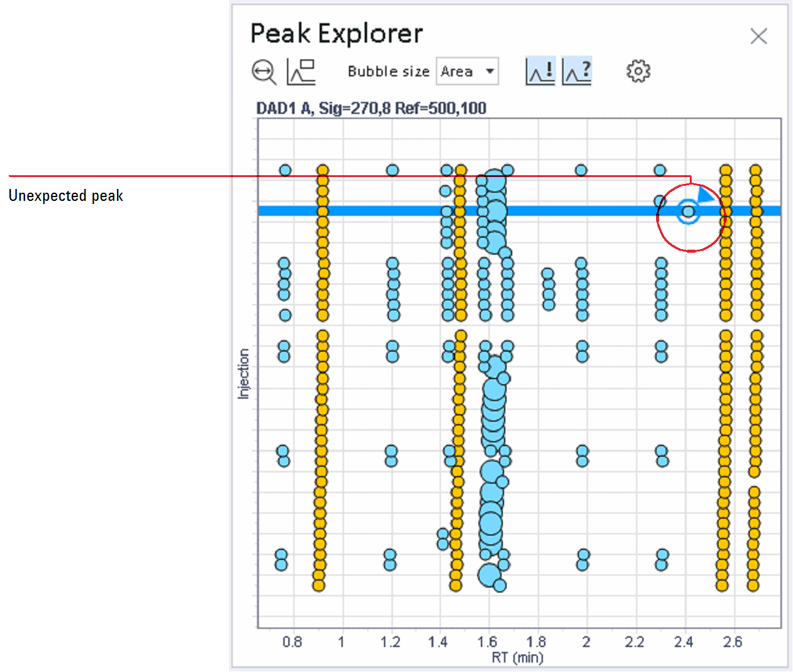Open the Peak Explorer settings gear
793x672 pixels.
point(638,71)
